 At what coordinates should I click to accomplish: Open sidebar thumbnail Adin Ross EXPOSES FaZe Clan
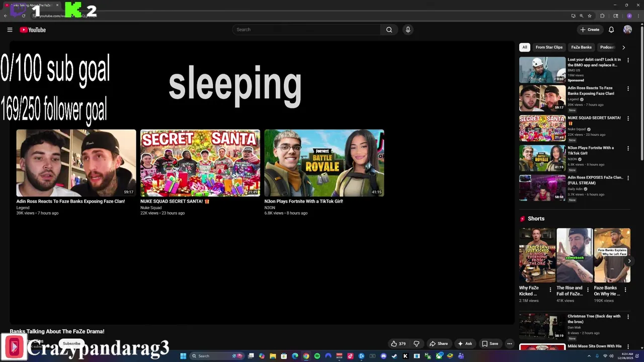(542, 188)
